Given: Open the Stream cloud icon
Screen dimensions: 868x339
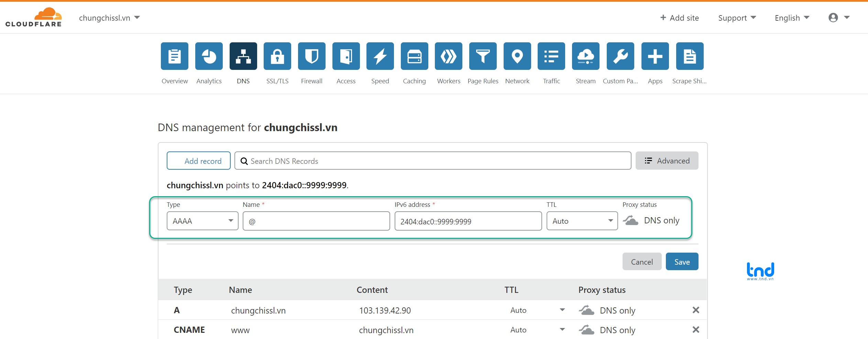Looking at the screenshot, I should [585, 56].
